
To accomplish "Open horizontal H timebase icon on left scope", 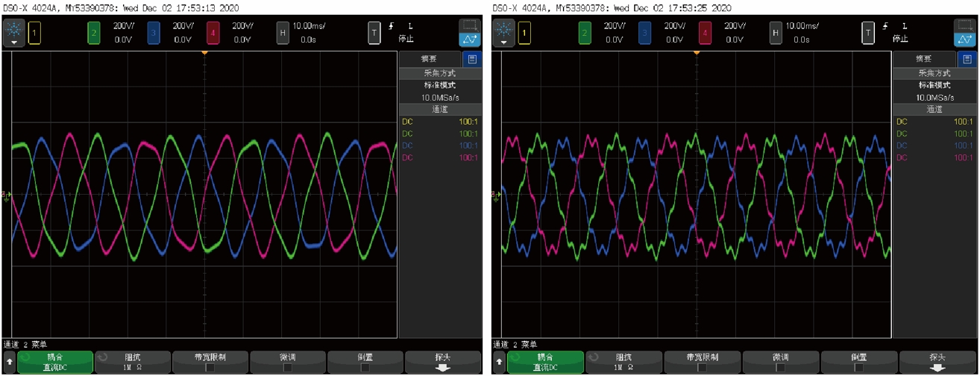I will [x=283, y=33].
